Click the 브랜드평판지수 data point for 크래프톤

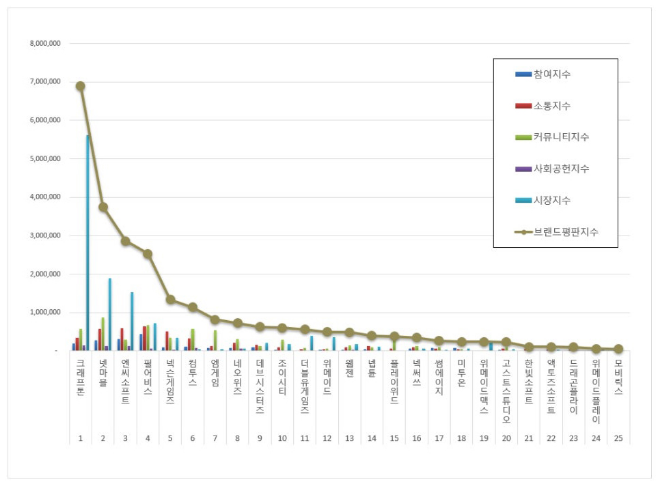click(x=80, y=86)
